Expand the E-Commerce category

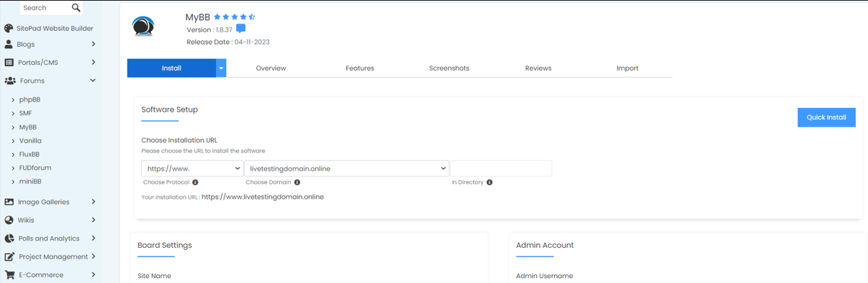(93, 274)
